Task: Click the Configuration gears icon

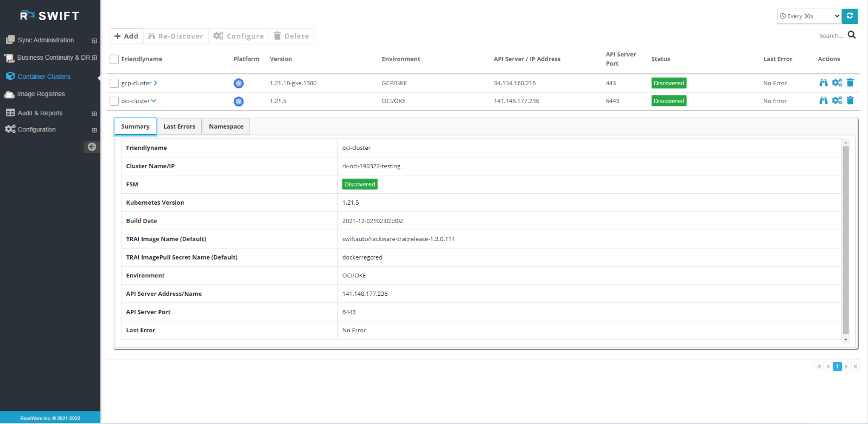Action: click(x=10, y=129)
